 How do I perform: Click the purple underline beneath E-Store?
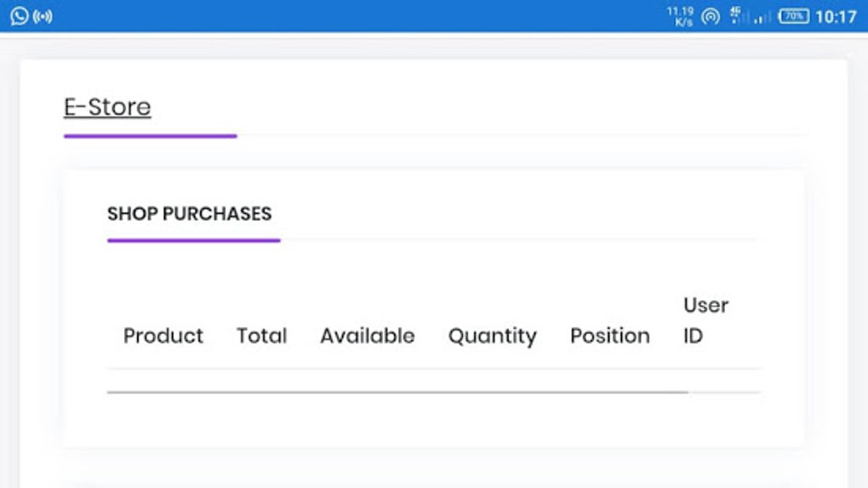point(151,135)
